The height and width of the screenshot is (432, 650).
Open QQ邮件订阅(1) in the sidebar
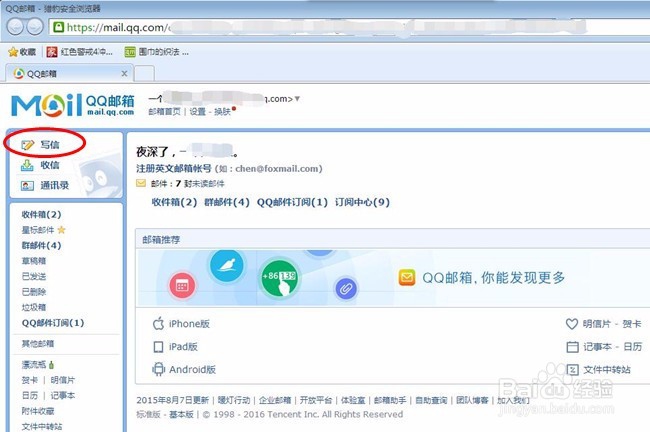[x=53, y=323]
